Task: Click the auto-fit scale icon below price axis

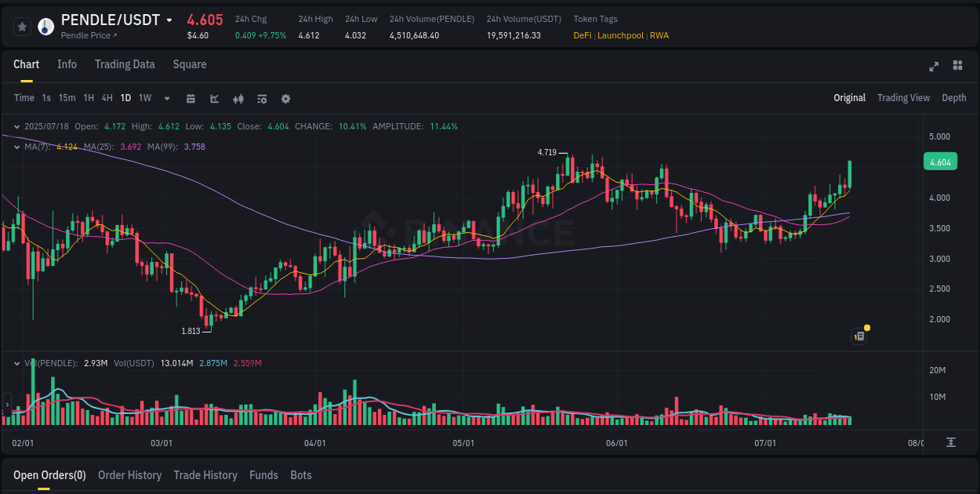Action: coord(951,441)
